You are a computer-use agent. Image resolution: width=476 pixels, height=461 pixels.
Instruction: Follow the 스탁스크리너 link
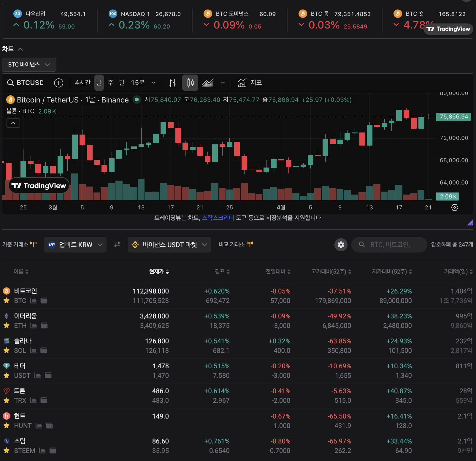pyautogui.click(x=218, y=218)
